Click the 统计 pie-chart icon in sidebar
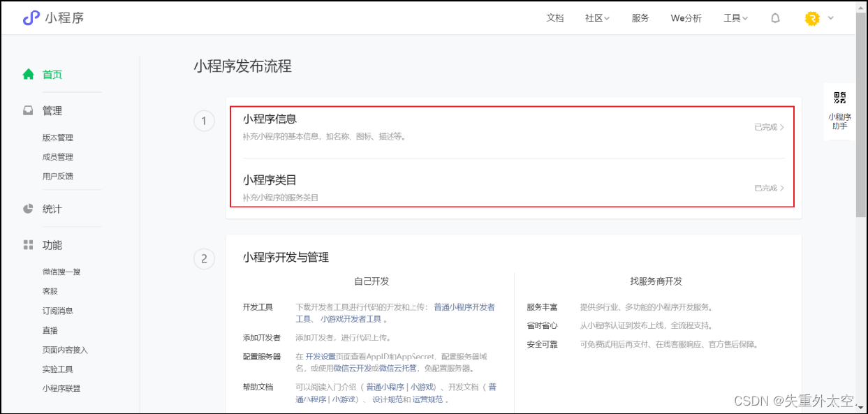The width and height of the screenshot is (868, 414). click(28, 209)
